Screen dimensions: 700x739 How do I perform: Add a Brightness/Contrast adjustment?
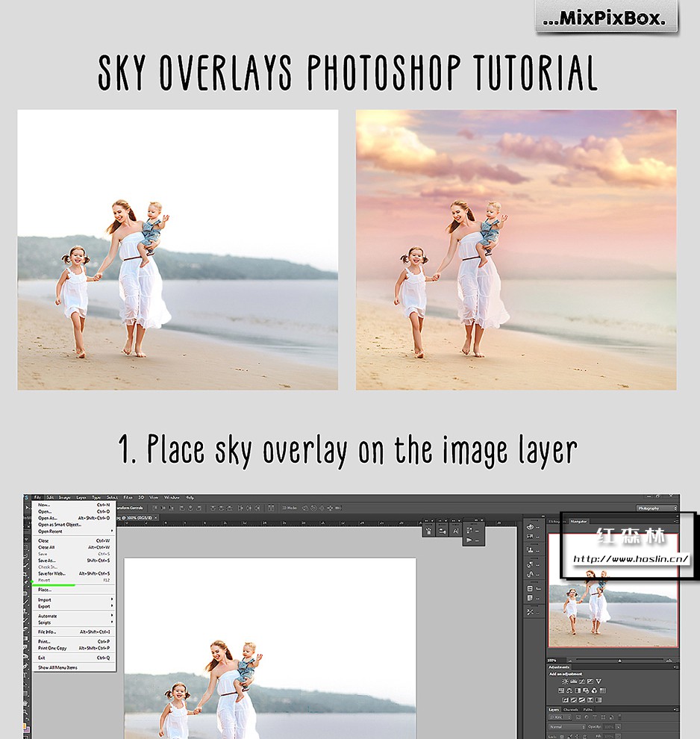click(565, 682)
